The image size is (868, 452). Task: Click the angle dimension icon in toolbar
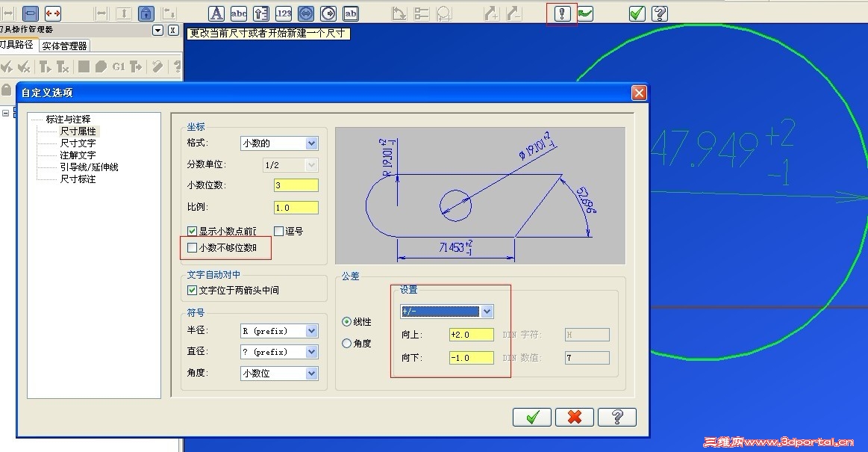(x=399, y=13)
